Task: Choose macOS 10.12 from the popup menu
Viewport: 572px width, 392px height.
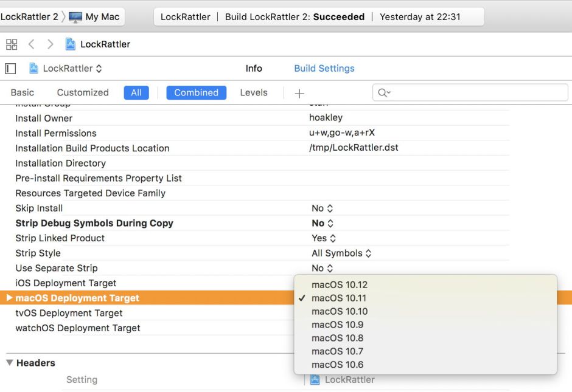Action: pos(340,284)
